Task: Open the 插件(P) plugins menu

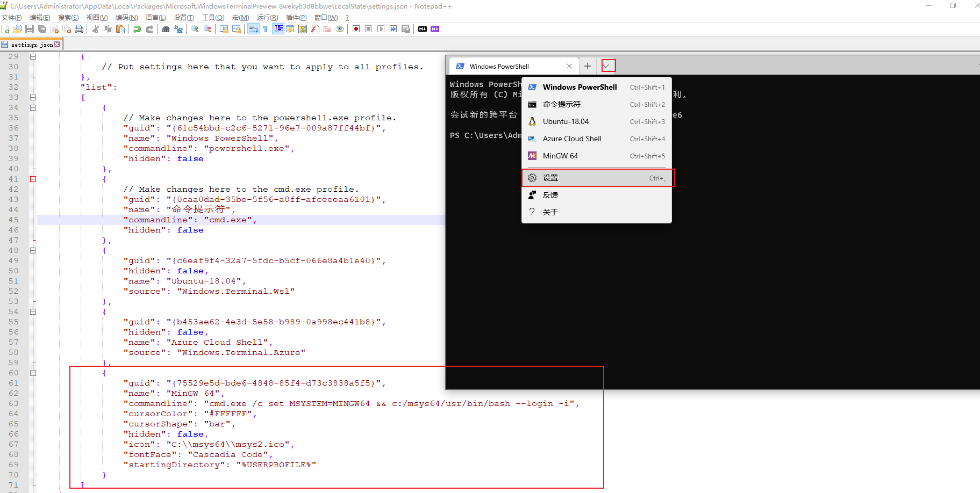Action: pos(295,17)
